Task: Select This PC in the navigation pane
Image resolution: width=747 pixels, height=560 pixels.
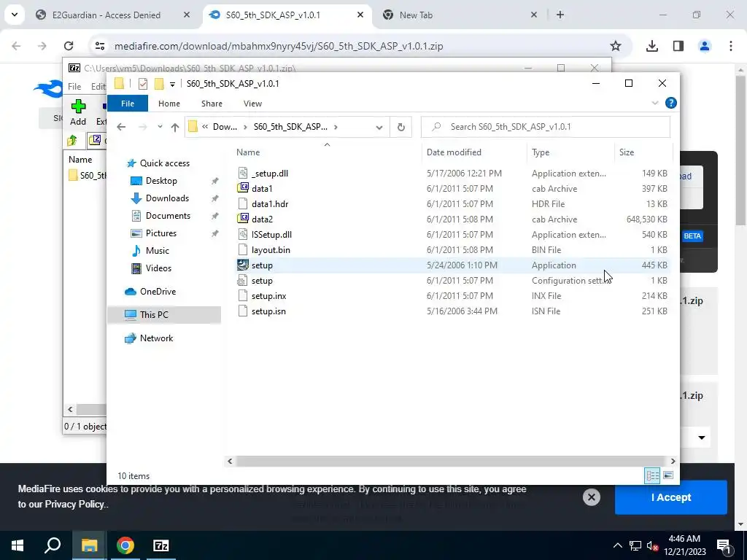Action: tap(154, 315)
